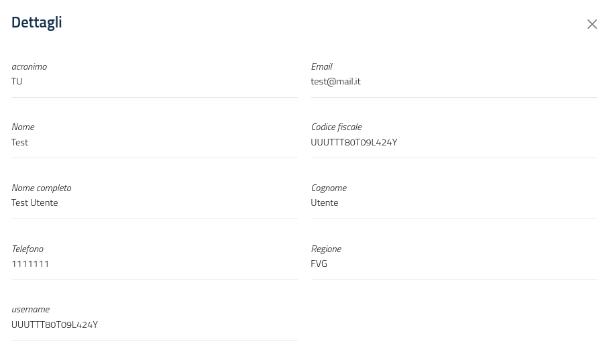Image resolution: width=607 pixels, height=364 pixels.
Task: Click the Codice fiscale label
Action: click(336, 127)
